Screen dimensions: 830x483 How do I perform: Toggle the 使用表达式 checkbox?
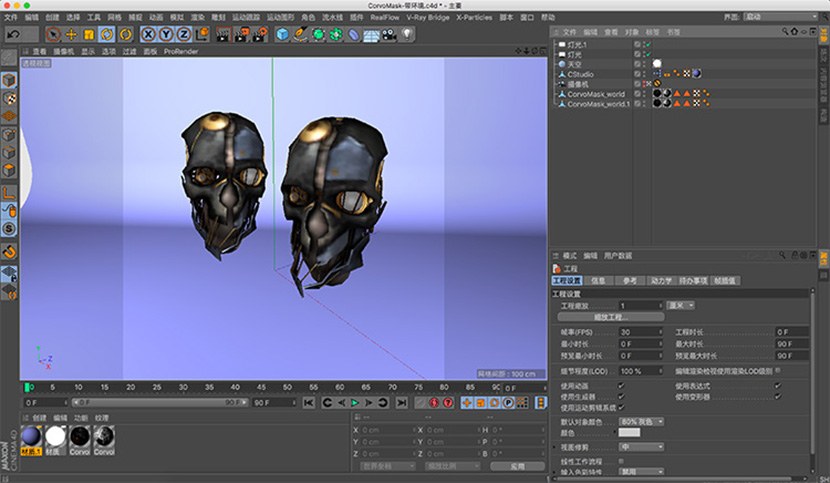point(778,386)
